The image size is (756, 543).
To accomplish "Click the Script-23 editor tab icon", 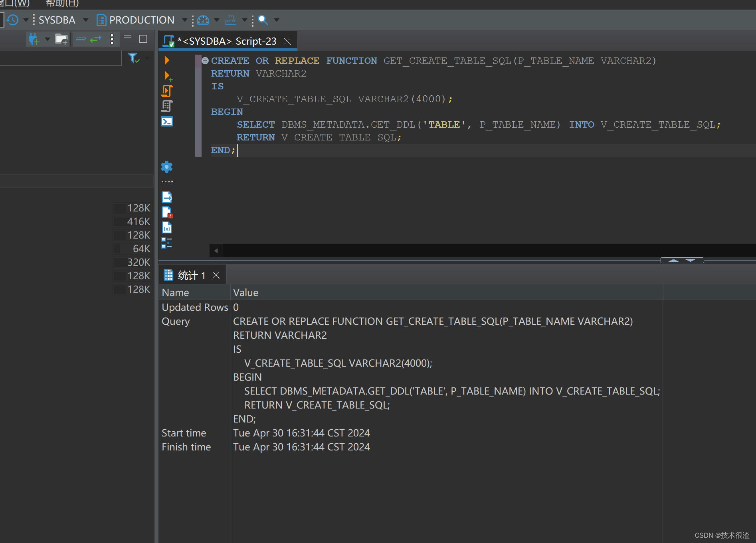I will coord(168,41).
